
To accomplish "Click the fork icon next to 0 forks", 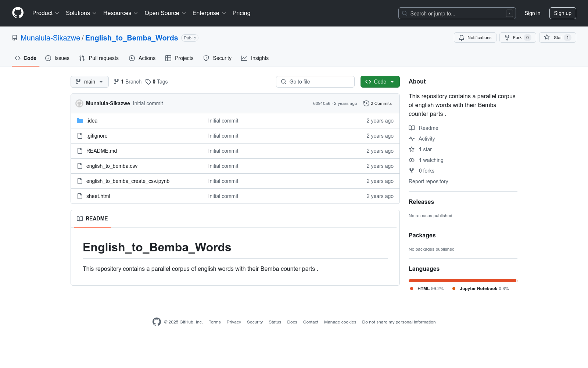I will pos(412,171).
